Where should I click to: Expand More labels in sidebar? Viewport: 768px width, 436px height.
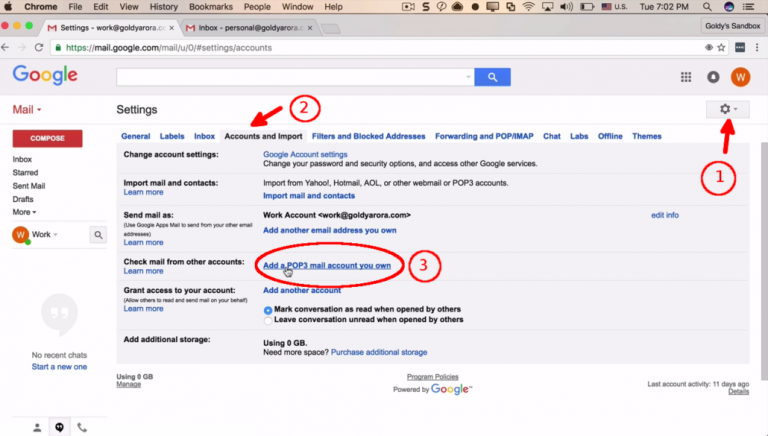(x=24, y=212)
